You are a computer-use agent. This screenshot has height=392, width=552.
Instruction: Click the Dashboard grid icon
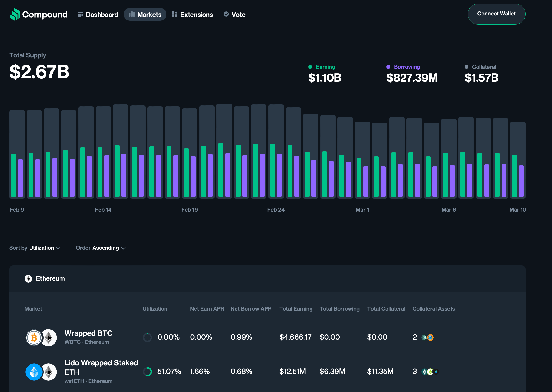click(81, 15)
